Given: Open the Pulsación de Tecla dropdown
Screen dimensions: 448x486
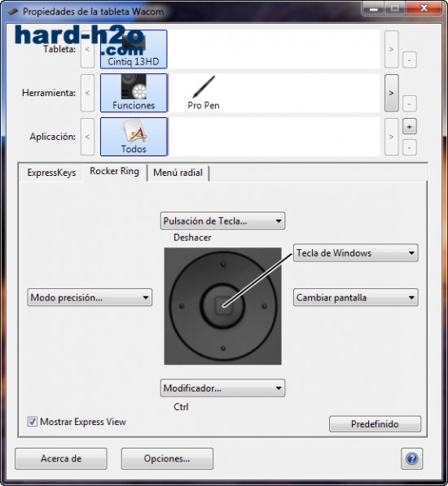Looking at the screenshot, I should (x=222, y=221).
